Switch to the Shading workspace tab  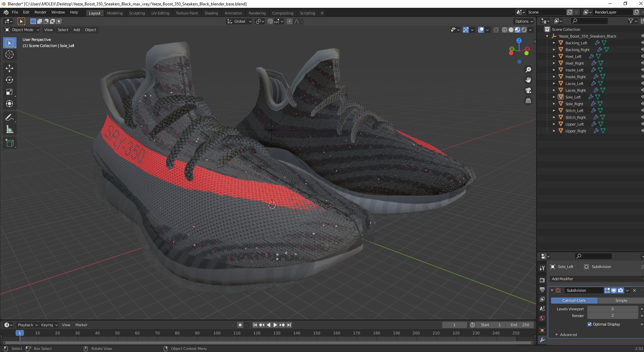pos(211,13)
